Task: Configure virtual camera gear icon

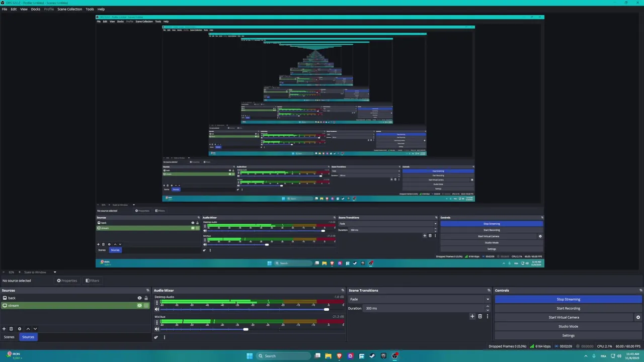Action: 638,317
